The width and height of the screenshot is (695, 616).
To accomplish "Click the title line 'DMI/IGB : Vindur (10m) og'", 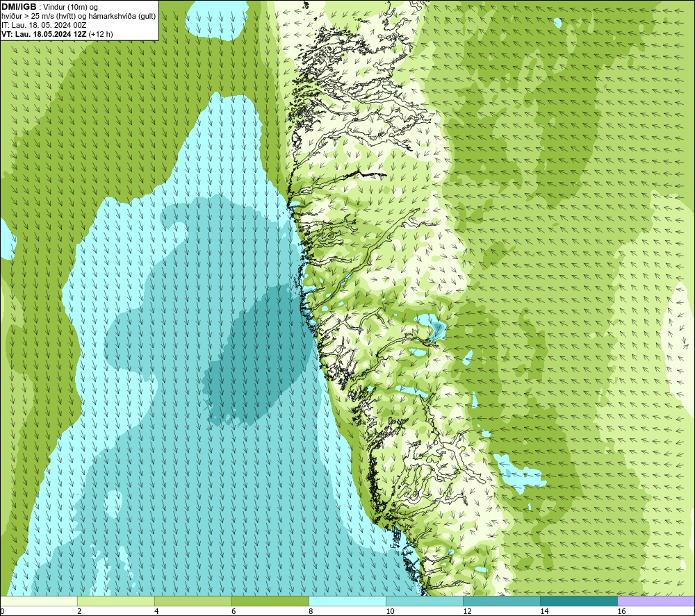I will pyautogui.click(x=49, y=7).
